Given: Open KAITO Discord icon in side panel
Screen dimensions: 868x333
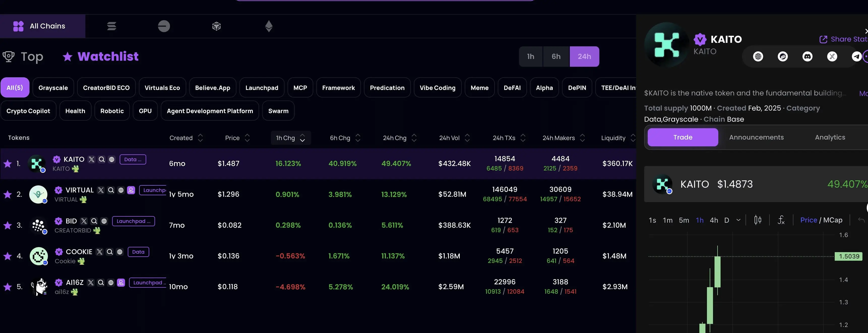Looking at the screenshot, I should (807, 56).
